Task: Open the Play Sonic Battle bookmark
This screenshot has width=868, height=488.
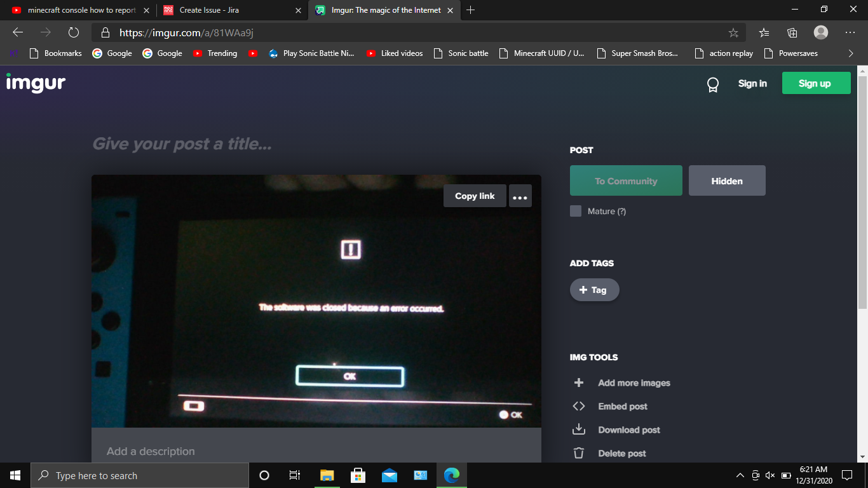Action: [311, 53]
